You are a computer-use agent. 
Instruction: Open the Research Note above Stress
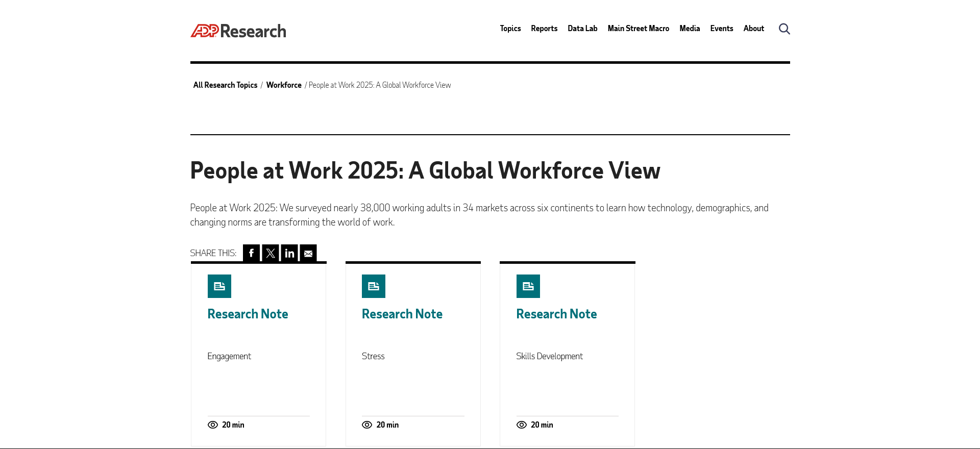pos(402,314)
